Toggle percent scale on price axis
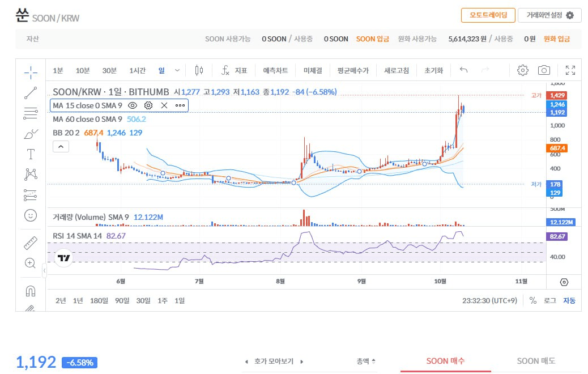Viewport: 588px width, 374px height. tap(533, 300)
